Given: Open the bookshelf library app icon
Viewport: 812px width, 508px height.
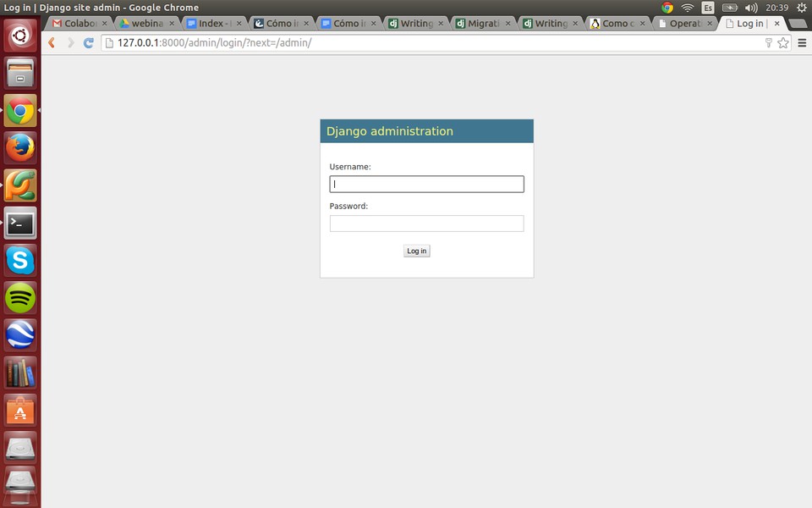Looking at the screenshot, I should click(20, 373).
